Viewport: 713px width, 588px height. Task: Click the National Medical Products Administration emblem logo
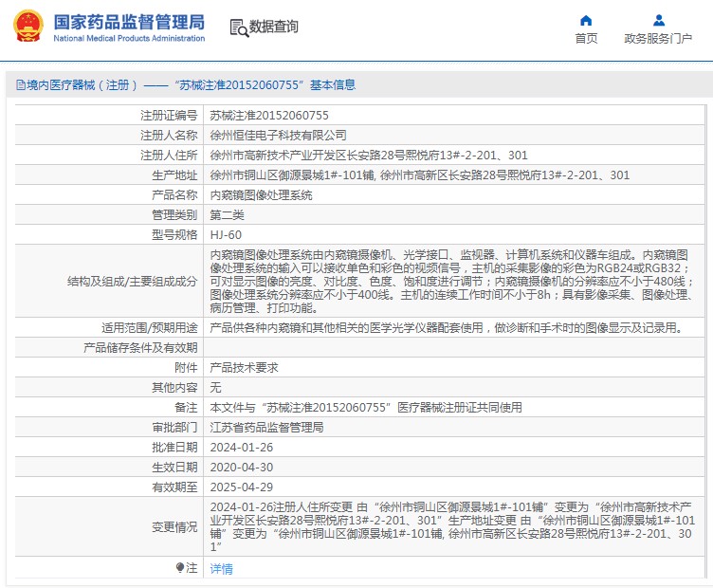(x=27, y=27)
